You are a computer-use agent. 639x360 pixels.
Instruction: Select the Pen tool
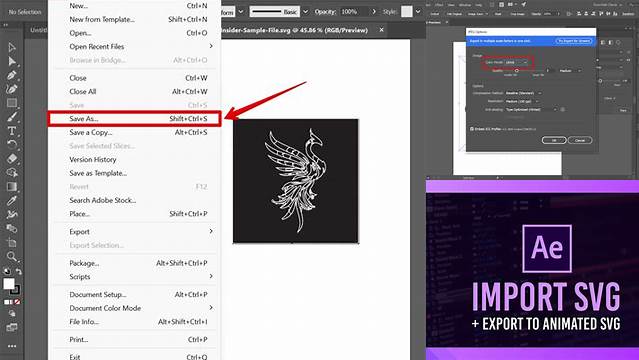pyautogui.click(x=12, y=75)
